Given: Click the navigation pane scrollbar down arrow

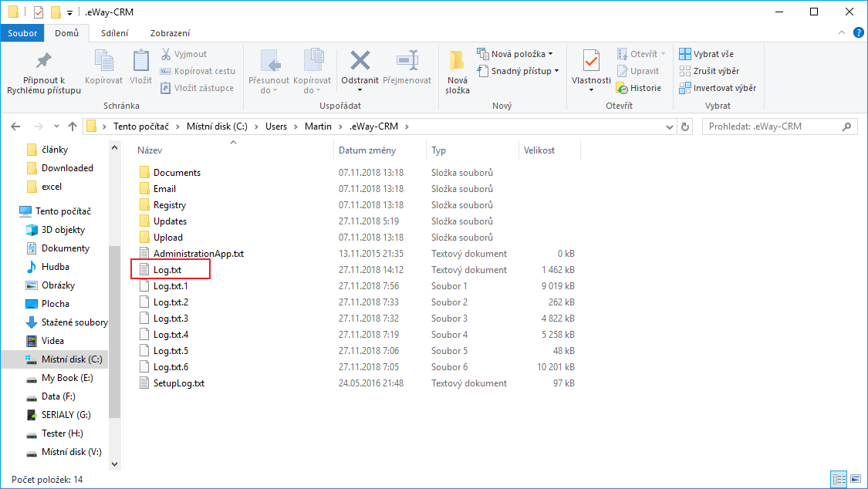Looking at the screenshot, I should [x=115, y=464].
